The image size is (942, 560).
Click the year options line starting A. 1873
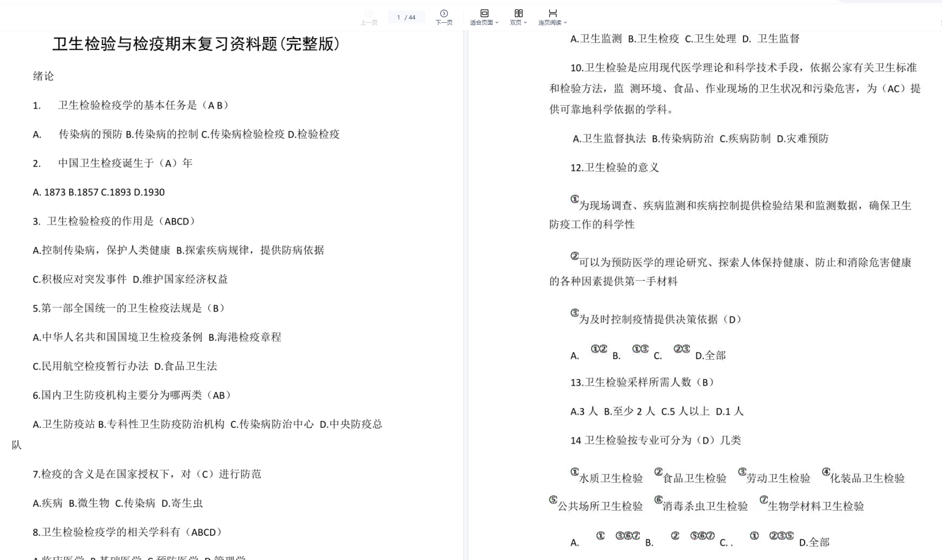[98, 192]
